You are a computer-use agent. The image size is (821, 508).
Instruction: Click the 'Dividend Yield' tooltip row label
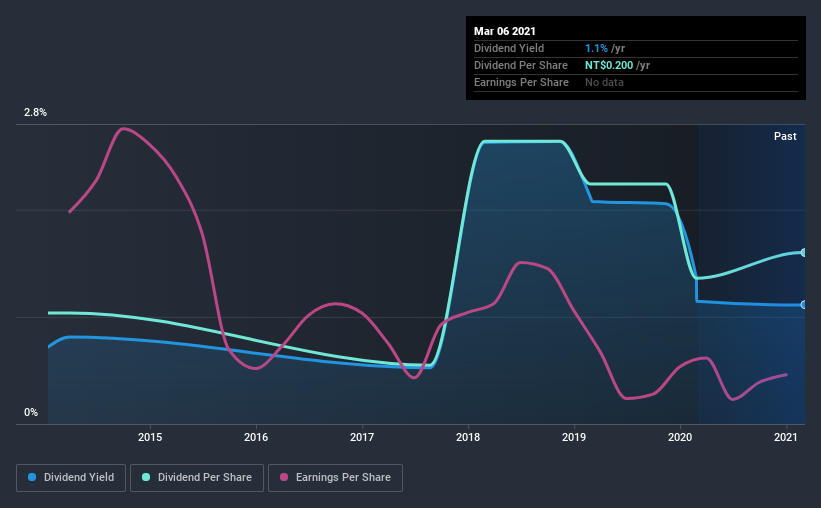point(509,48)
